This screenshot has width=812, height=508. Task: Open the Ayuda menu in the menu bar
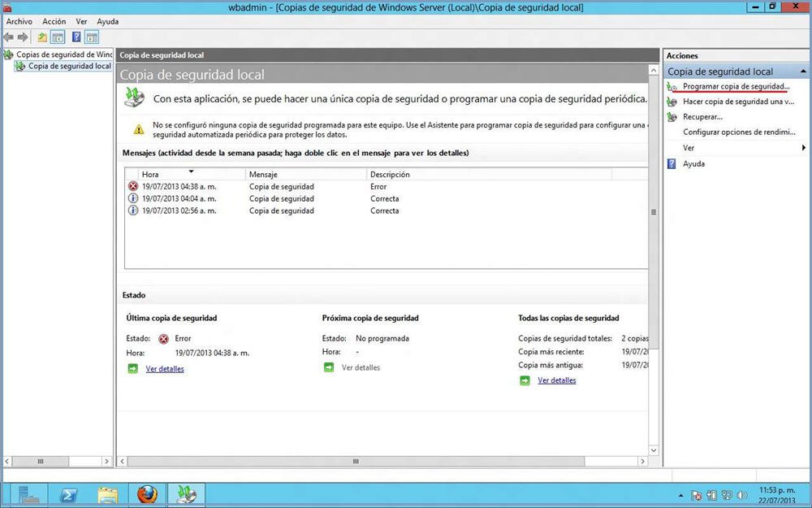click(x=108, y=21)
